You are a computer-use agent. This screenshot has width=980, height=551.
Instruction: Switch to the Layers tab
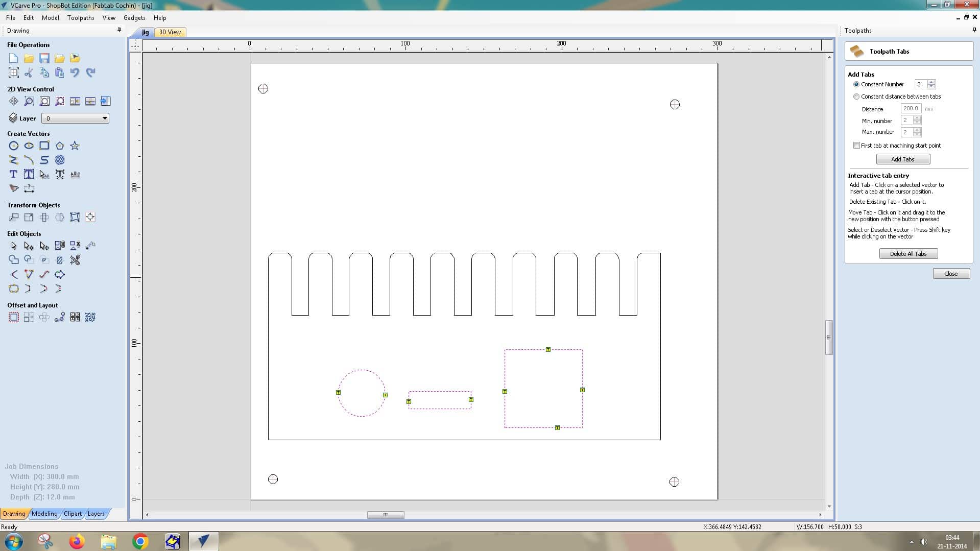(96, 514)
